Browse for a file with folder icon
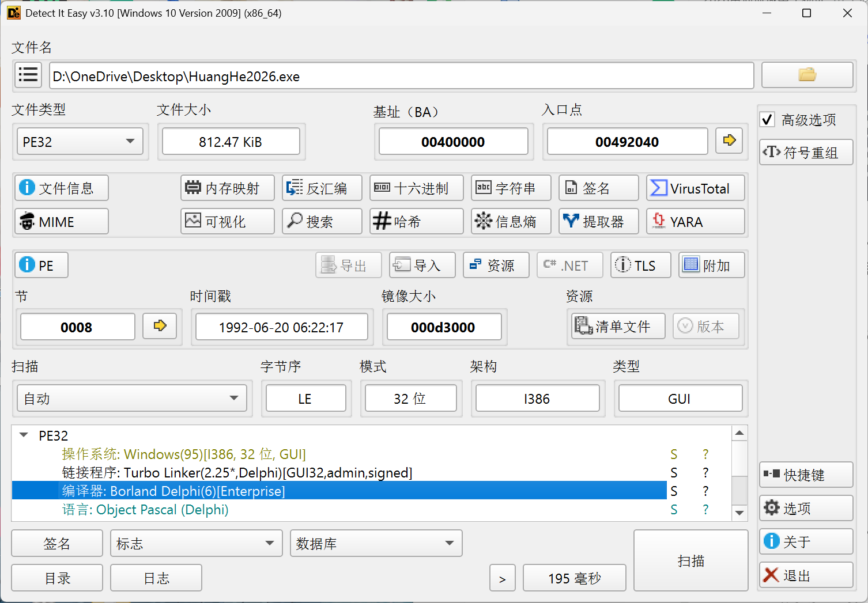 coord(807,75)
